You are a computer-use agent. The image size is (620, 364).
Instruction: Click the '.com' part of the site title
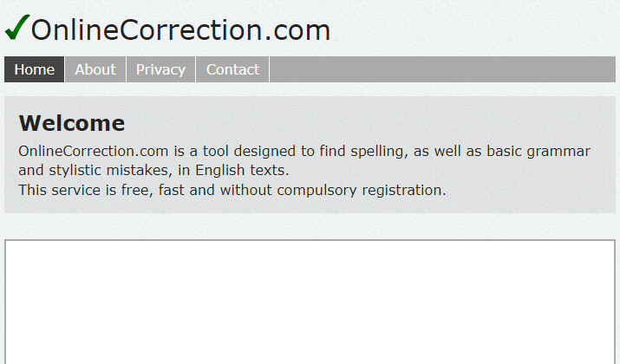point(297,31)
